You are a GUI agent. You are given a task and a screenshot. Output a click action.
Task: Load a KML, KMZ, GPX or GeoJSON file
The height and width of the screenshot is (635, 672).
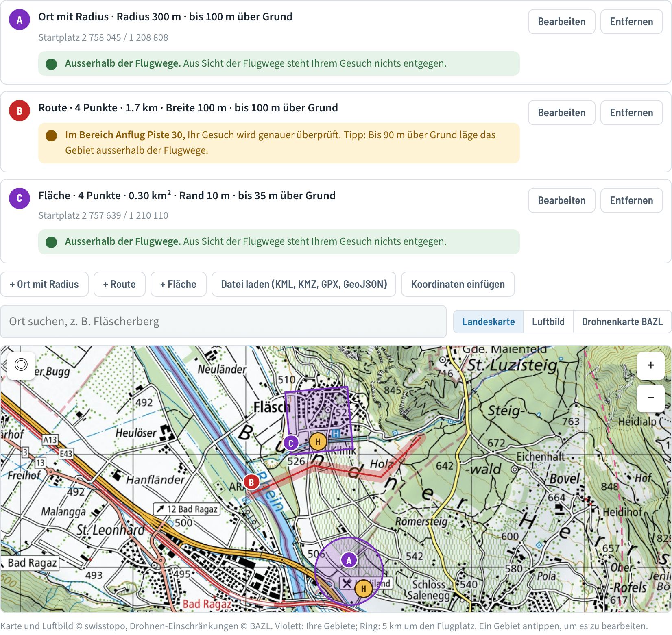click(x=304, y=284)
